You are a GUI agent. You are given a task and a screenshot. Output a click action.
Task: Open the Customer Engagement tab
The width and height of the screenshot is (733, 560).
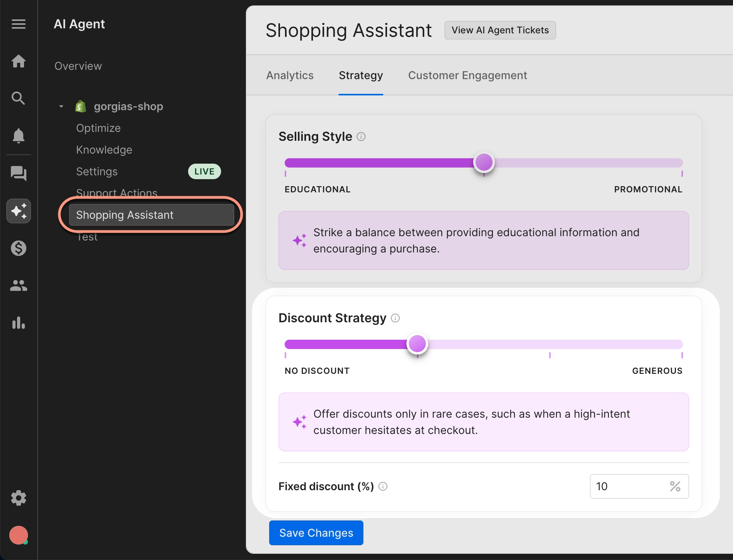(x=467, y=75)
